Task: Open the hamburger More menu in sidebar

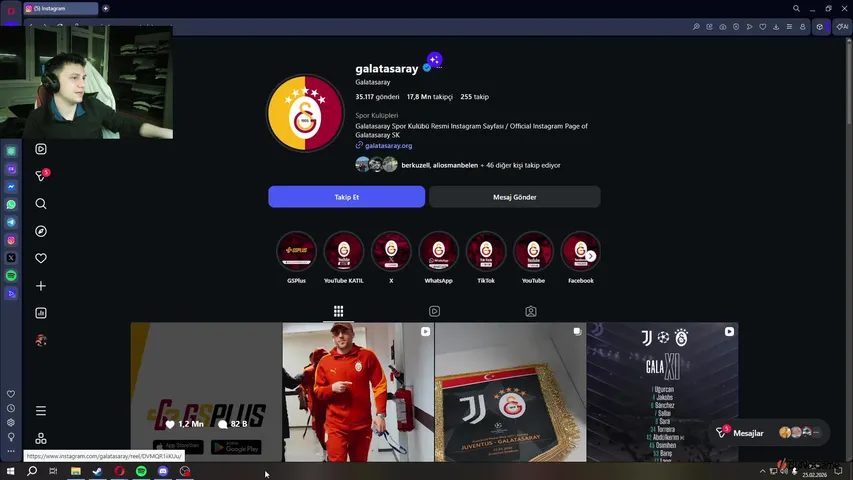Action: pos(41,411)
